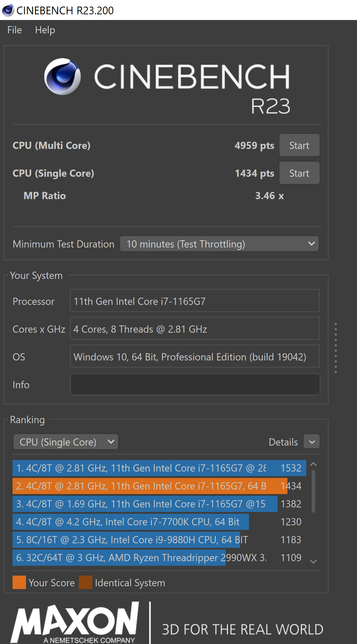357x644 pixels.
Task: Open the File menu
Action: 14,30
